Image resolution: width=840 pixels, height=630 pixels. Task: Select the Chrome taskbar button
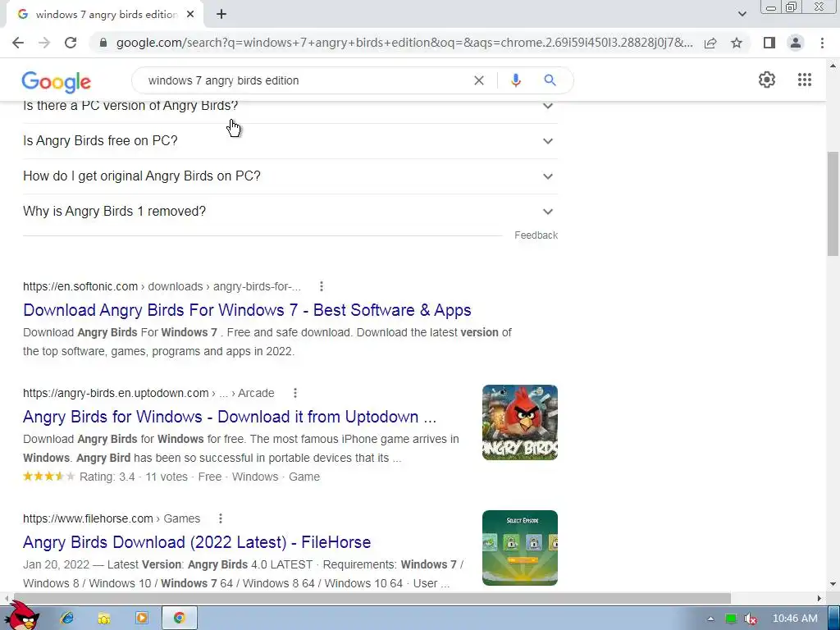tap(180, 619)
